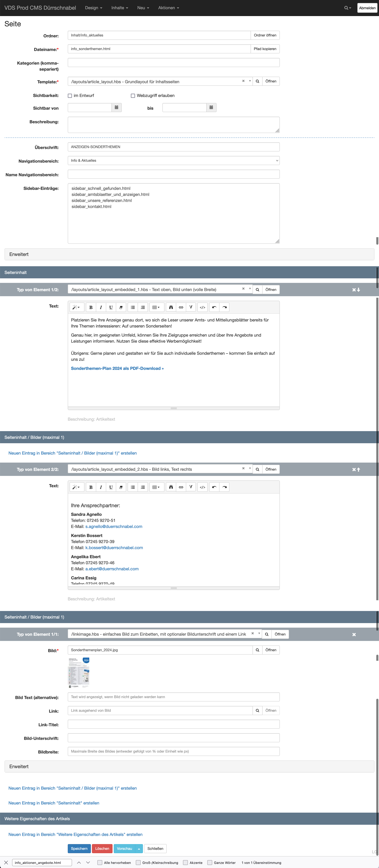Toggle bold in first Text editor
379x868 pixels.
coord(91,307)
